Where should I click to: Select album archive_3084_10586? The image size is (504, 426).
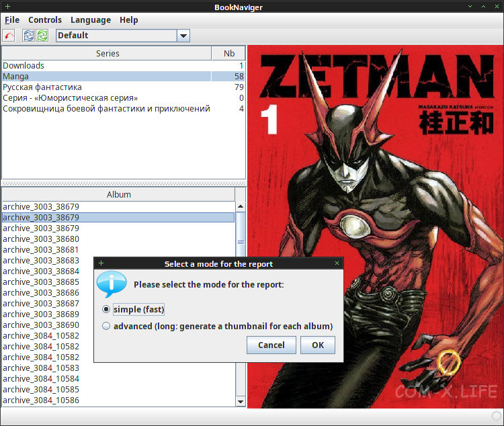click(x=118, y=400)
